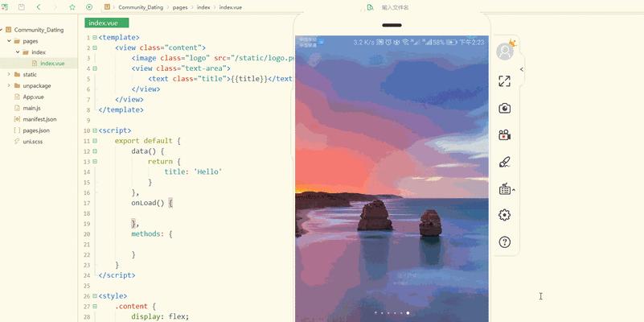
Task: Click the phone status bar battery indicator
Action: tap(452, 43)
